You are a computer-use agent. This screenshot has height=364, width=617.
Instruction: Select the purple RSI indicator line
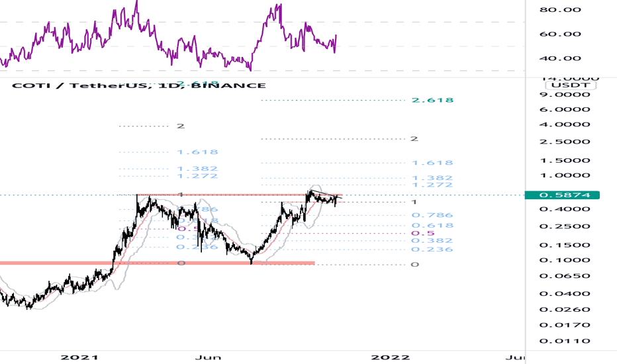tap(168, 36)
